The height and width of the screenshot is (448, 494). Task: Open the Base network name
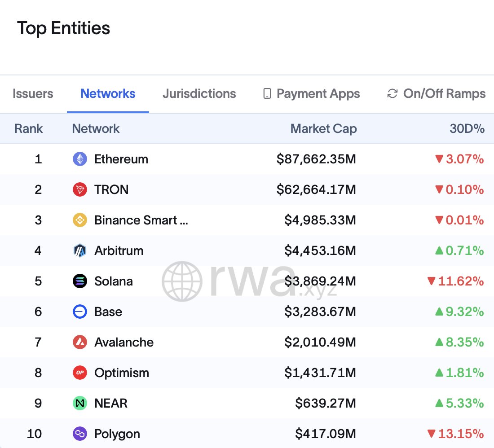108,312
